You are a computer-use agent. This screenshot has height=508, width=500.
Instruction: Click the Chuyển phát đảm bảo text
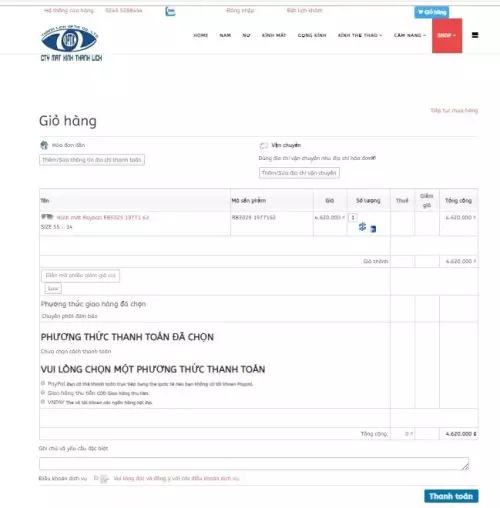[x=69, y=316]
